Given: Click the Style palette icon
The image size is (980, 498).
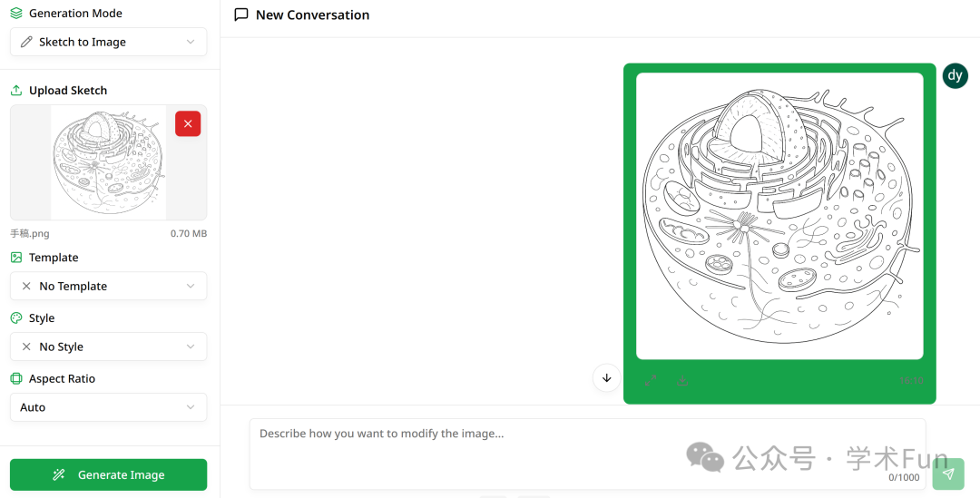Looking at the screenshot, I should coord(16,318).
